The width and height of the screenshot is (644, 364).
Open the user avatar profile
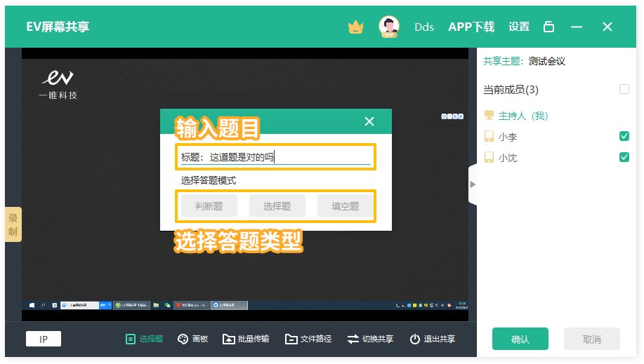coord(388,27)
